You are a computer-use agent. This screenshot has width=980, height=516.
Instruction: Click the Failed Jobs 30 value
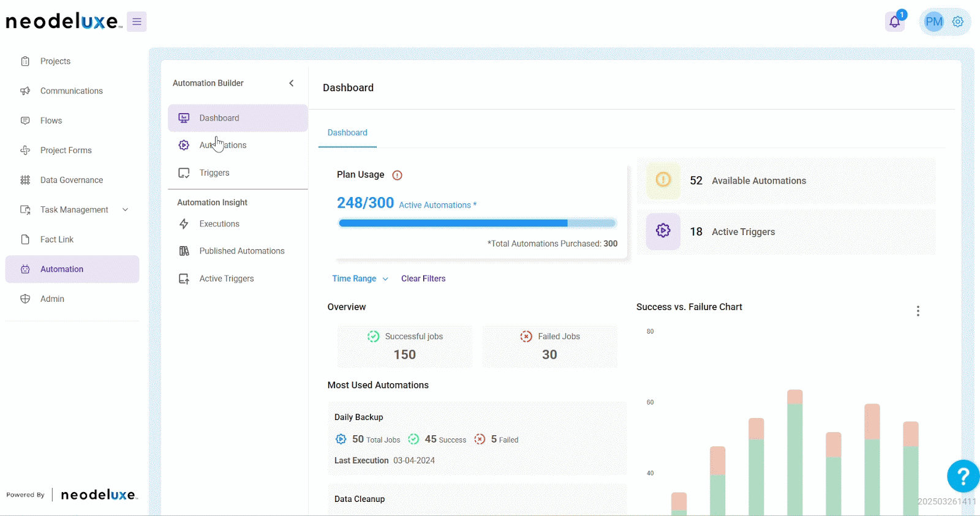click(x=549, y=355)
